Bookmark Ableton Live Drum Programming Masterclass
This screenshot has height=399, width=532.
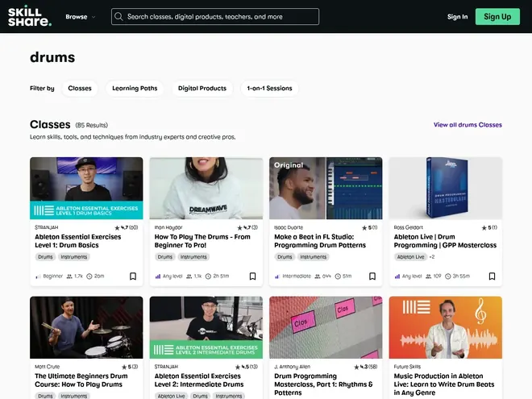pos(492,276)
